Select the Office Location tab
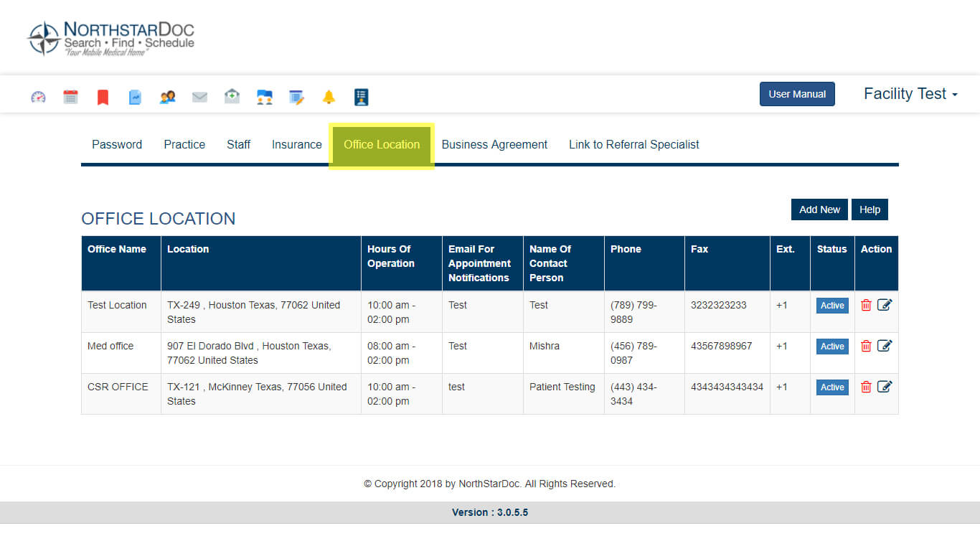980x551 pixels. pyautogui.click(x=382, y=145)
